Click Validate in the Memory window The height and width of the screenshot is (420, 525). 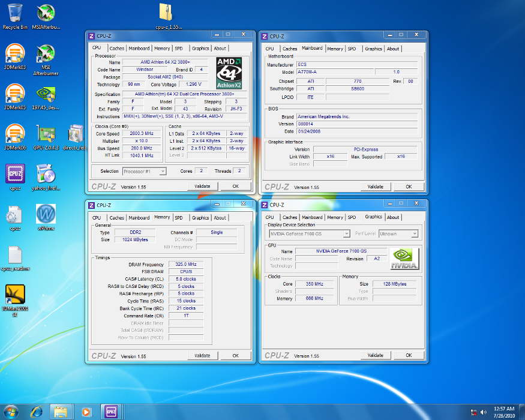pos(202,356)
